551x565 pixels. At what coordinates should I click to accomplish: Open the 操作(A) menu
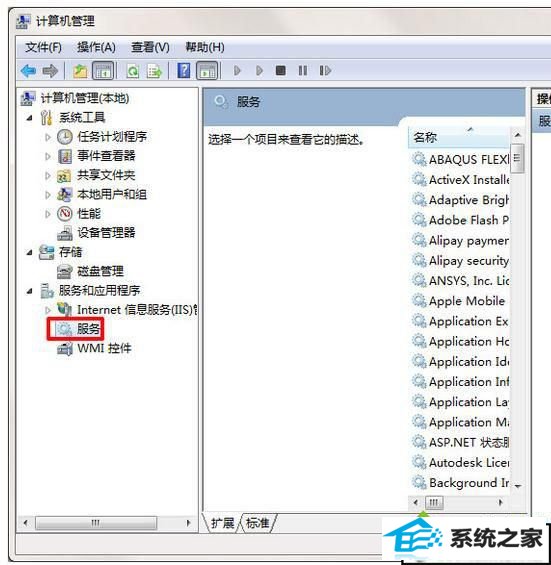coord(96,47)
